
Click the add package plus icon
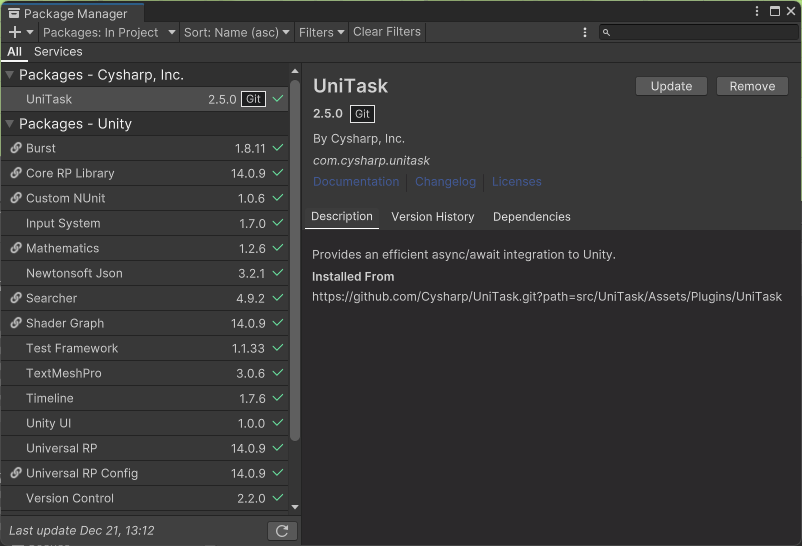(x=15, y=32)
